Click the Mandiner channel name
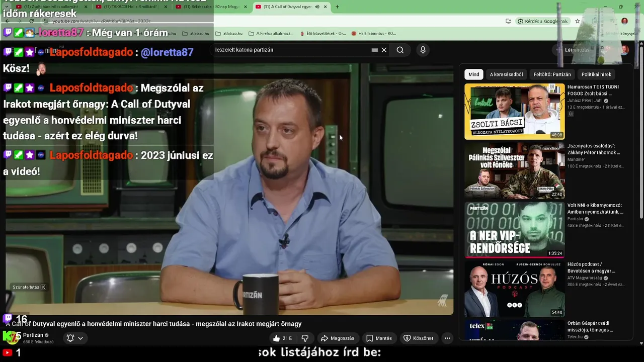The height and width of the screenshot is (362, 644). pyautogui.click(x=576, y=159)
